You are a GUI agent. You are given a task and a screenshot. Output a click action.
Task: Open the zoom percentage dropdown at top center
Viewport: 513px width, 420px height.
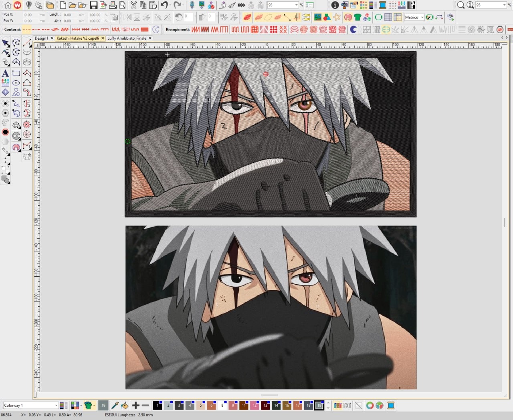coord(297,5)
